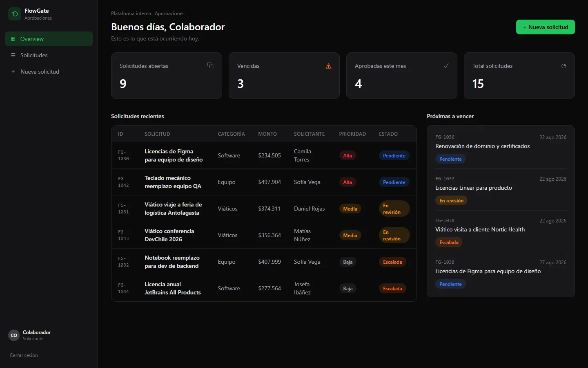Click the green + Nueva solicitud button
588x368 pixels.
[x=546, y=27]
